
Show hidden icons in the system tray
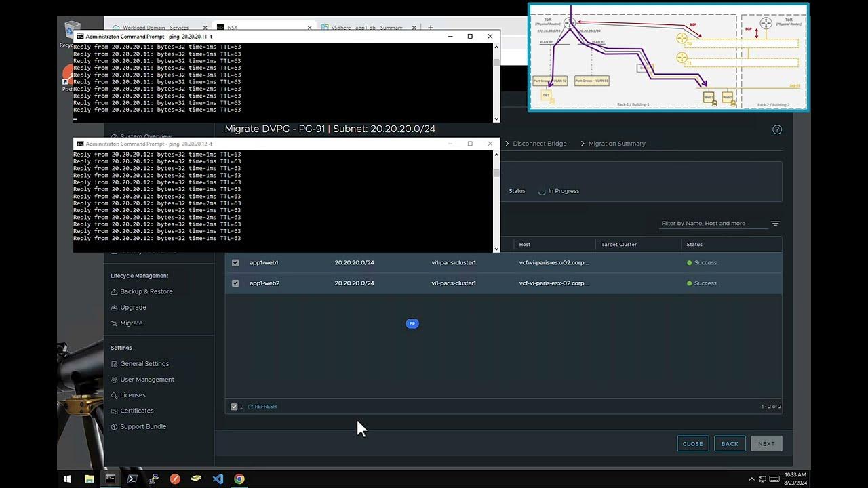click(752, 479)
